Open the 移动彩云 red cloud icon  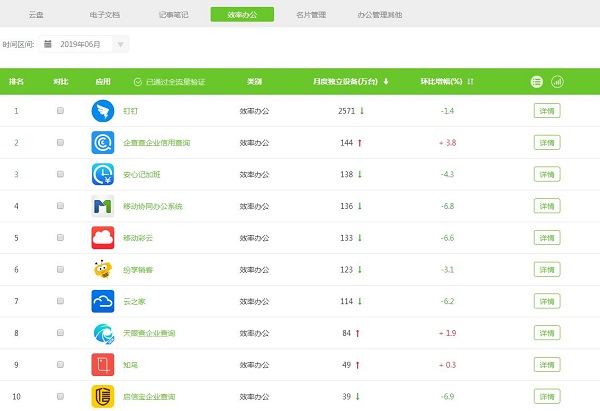pos(103,238)
